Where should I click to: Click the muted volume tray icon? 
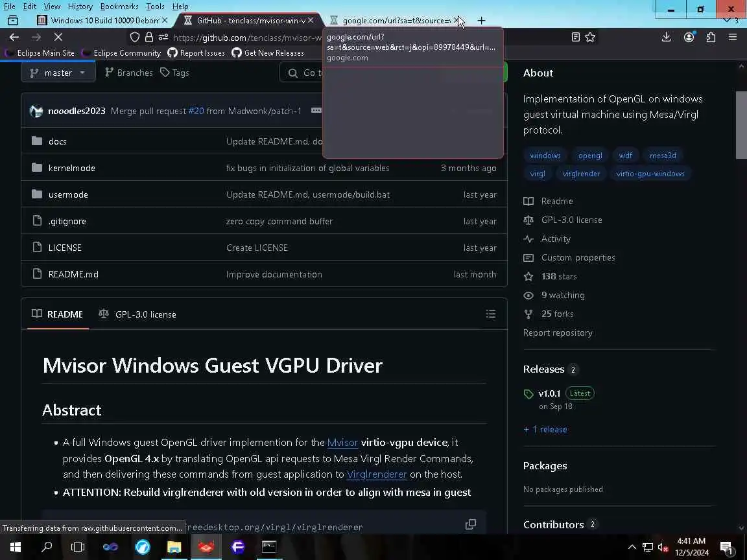[x=663, y=547]
